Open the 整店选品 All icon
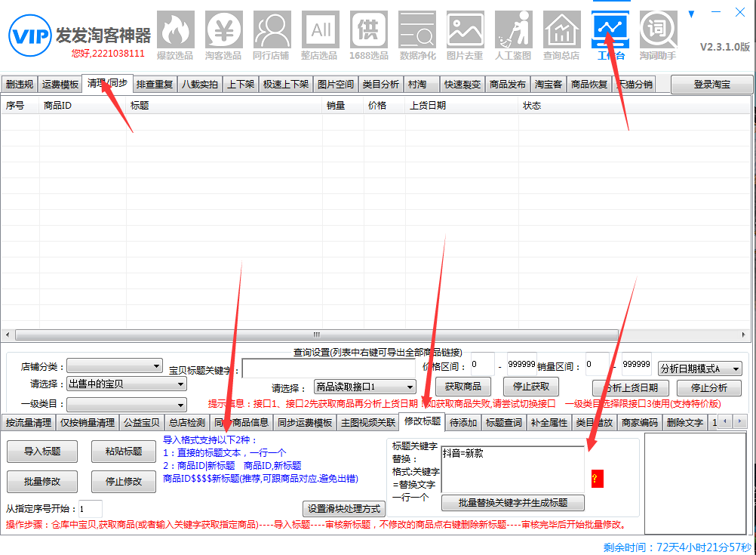The height and width of the screenshot is (555, 756). click(x=320, y=30)
